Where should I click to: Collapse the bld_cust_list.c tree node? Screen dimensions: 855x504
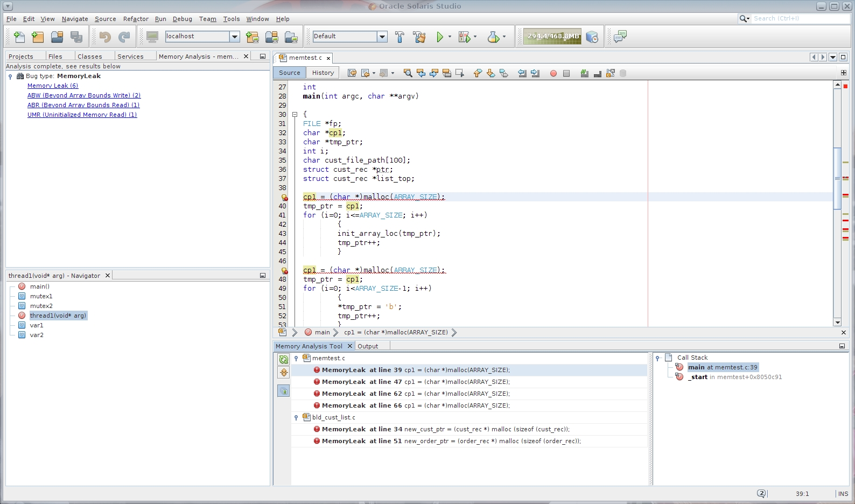[x=296, y=417]
